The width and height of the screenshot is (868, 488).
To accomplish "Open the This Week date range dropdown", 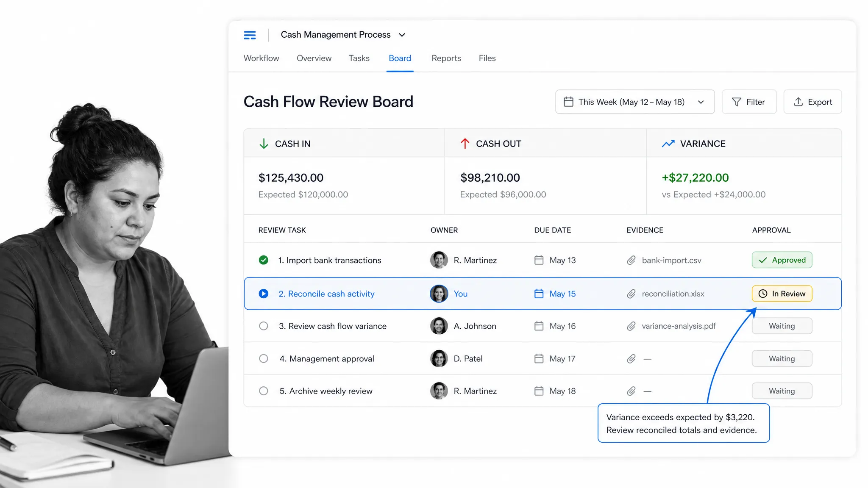I will click(635, 102).
